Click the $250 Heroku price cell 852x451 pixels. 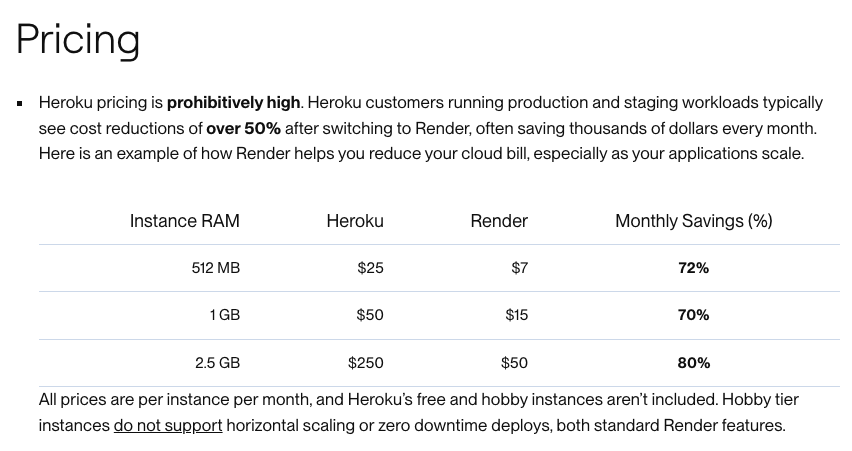pyautogui.click(x=366, y=363)
